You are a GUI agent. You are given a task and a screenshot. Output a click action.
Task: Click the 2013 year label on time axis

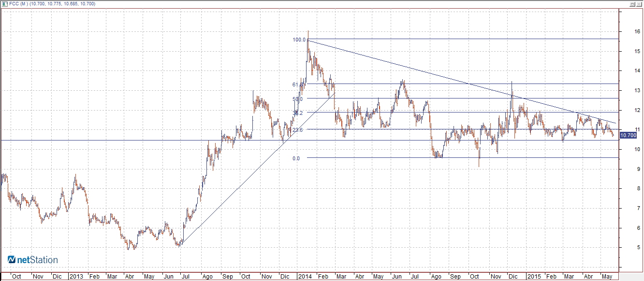click(x=76, y=277)
